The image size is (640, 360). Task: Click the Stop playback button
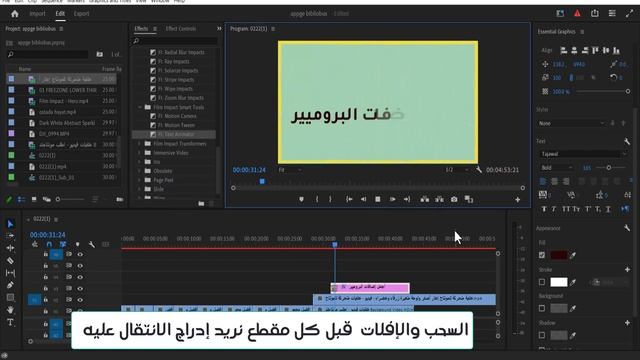[378, 199]
